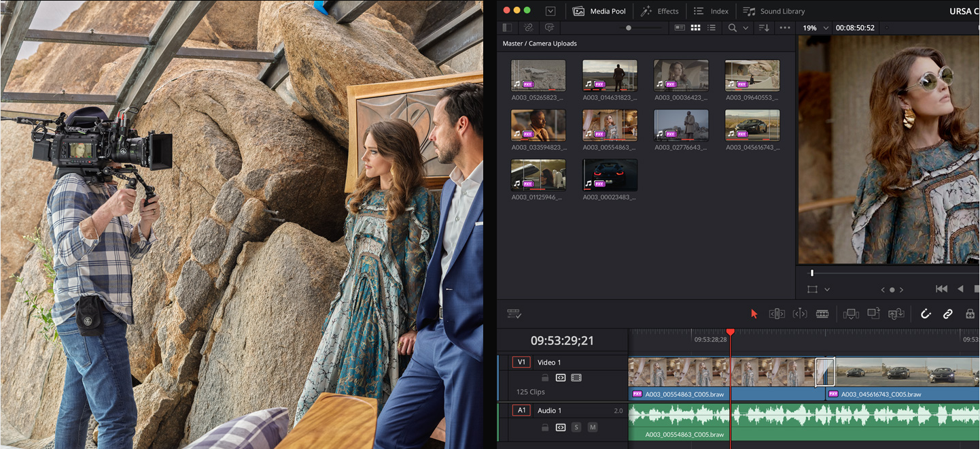Select clip thumbnail A003_09640553
The width and height of the screenshot is (980, 449).
coord(752,76)
